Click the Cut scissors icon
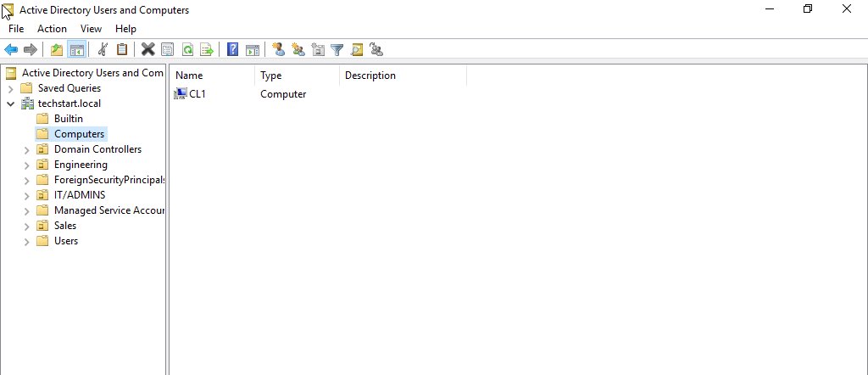The width and height of the screenshot is (868, 375). click(102, 50)
